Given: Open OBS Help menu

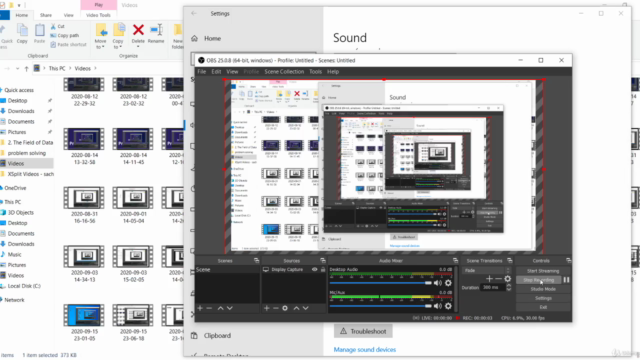Looking at the screenshot, I should click(x=333, y=71).
